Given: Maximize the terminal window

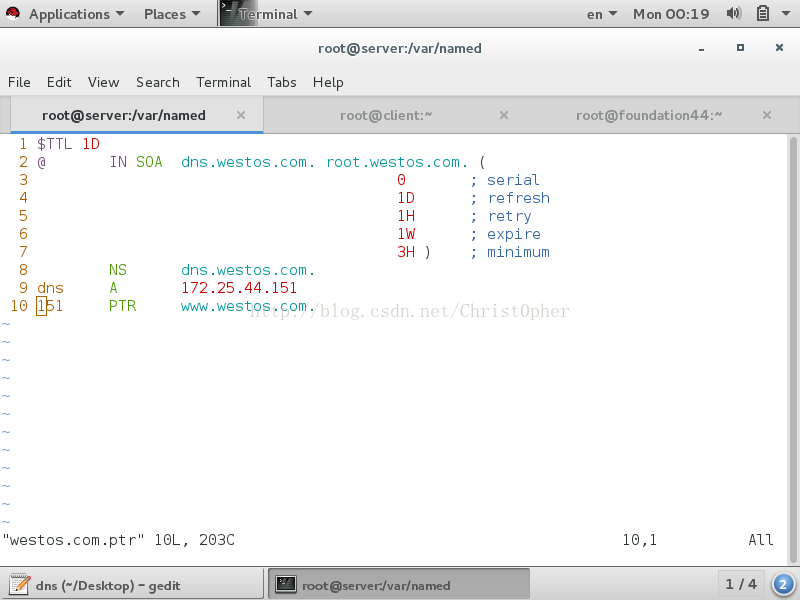Looking at the screenshot, I should (740, 47).
